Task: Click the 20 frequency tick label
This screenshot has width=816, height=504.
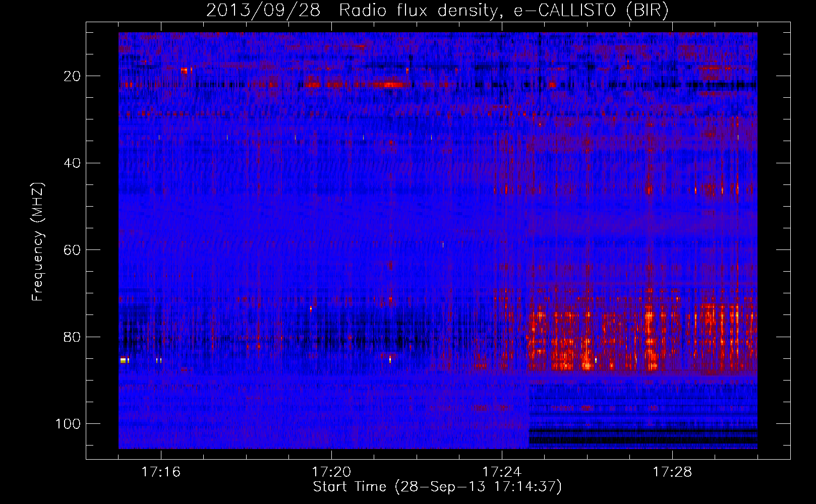Action: click(x=72, y=76)
